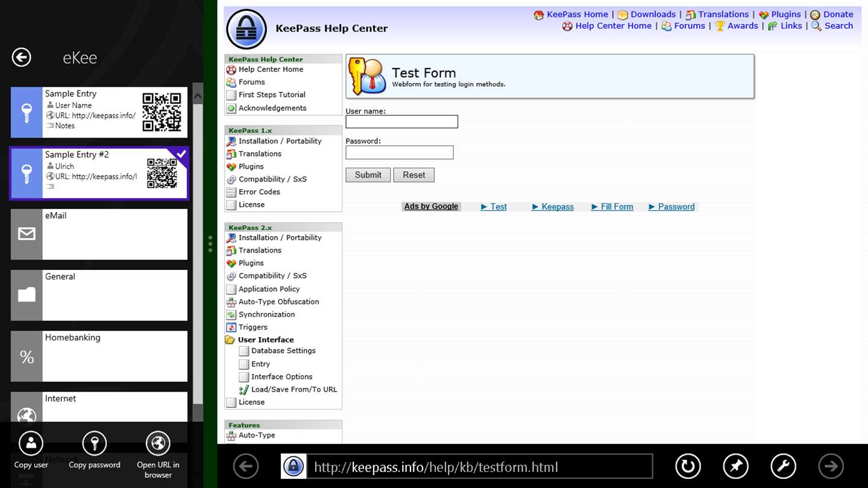Click Copy password key icon

pyautogui.click(x=95, y=443)
